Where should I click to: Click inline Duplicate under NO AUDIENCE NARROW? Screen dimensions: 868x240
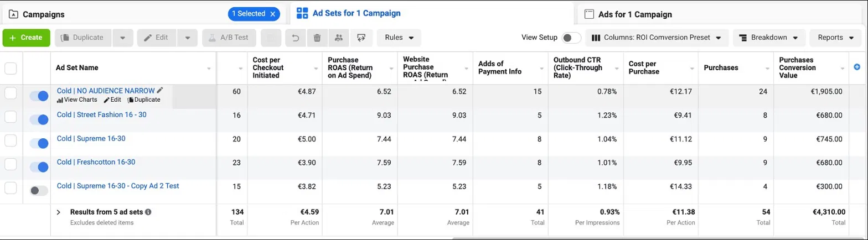point(144,100)
